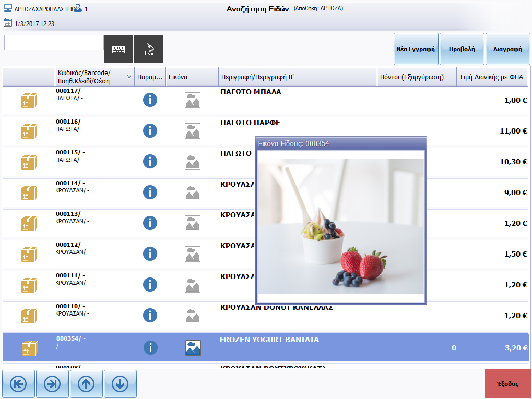Show image icon for FROZEN YOGURT ΒΑΝΙΛΙΑ
Viewport: 532px width, 399px height.
(193, 348)
